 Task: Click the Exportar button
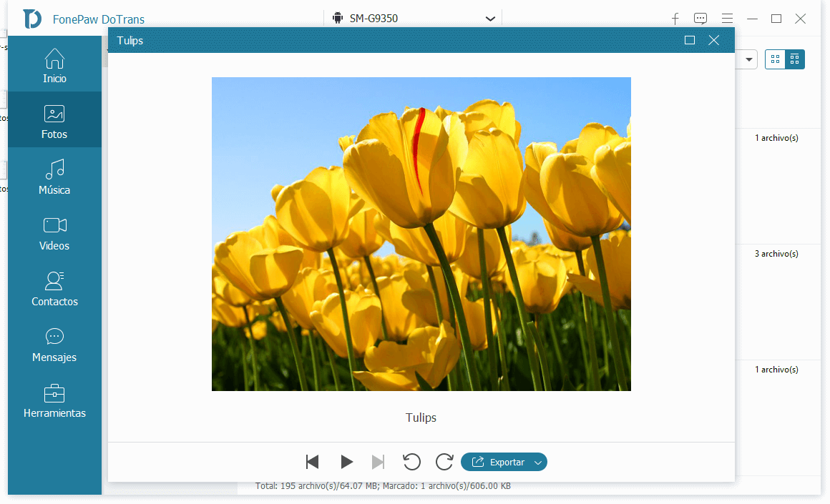pos(499,462)
